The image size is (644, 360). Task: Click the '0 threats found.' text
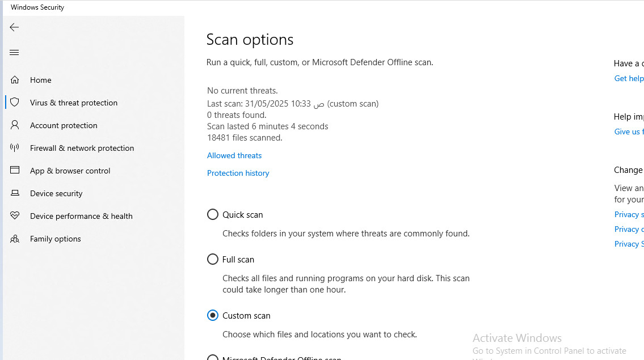[x=237, y=115]
